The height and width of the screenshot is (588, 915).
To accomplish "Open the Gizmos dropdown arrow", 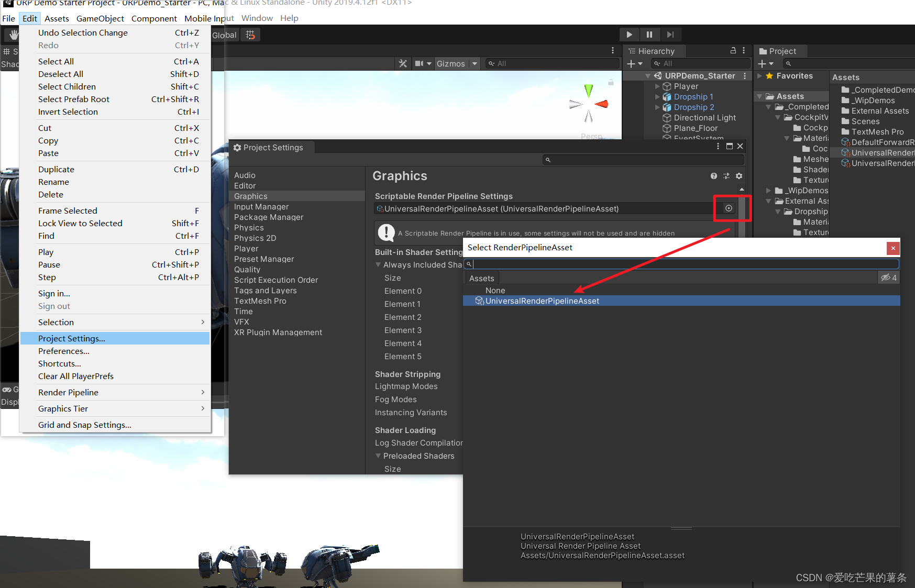I will pos(475,63).
